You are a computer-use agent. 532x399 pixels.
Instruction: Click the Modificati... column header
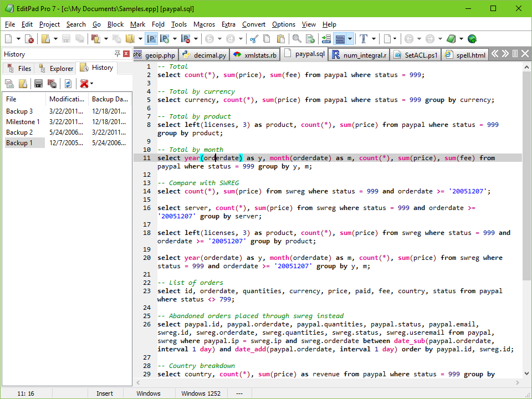[67, 99]
